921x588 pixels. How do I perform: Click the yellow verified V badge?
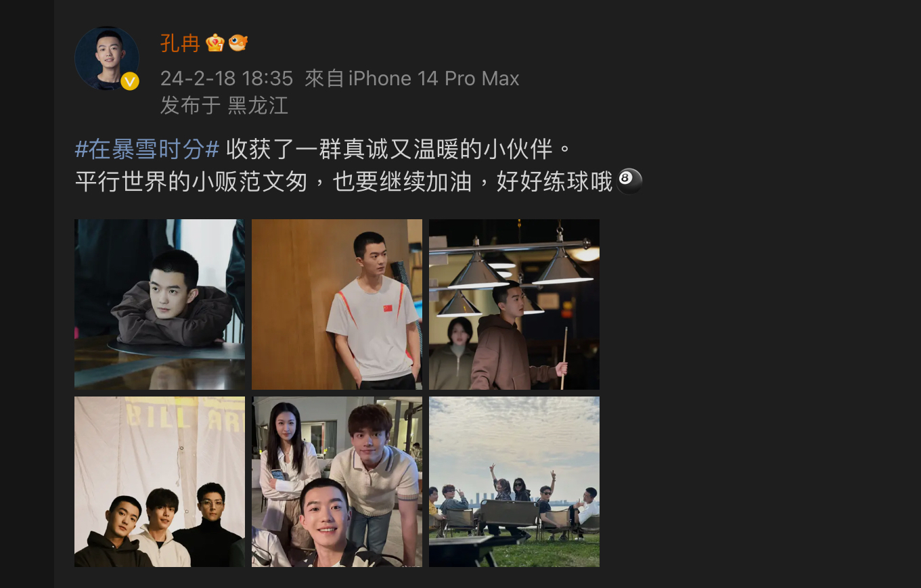pos(130,82)
